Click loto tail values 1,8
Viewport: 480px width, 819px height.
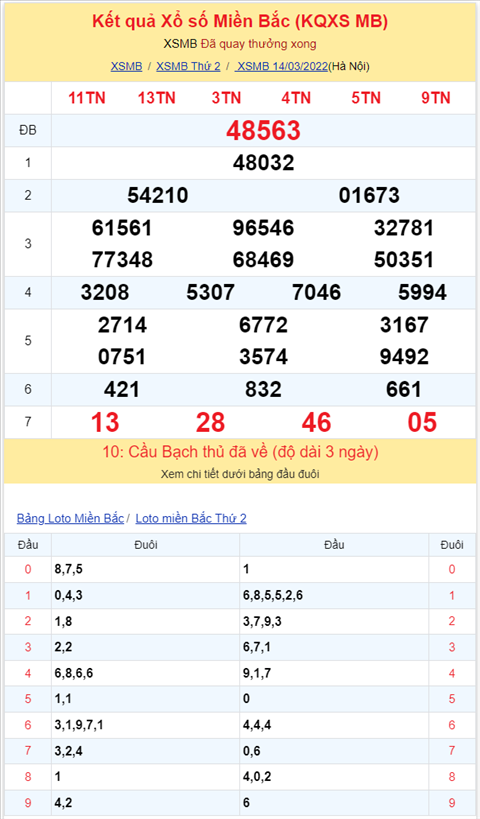[x=63, y=622]
